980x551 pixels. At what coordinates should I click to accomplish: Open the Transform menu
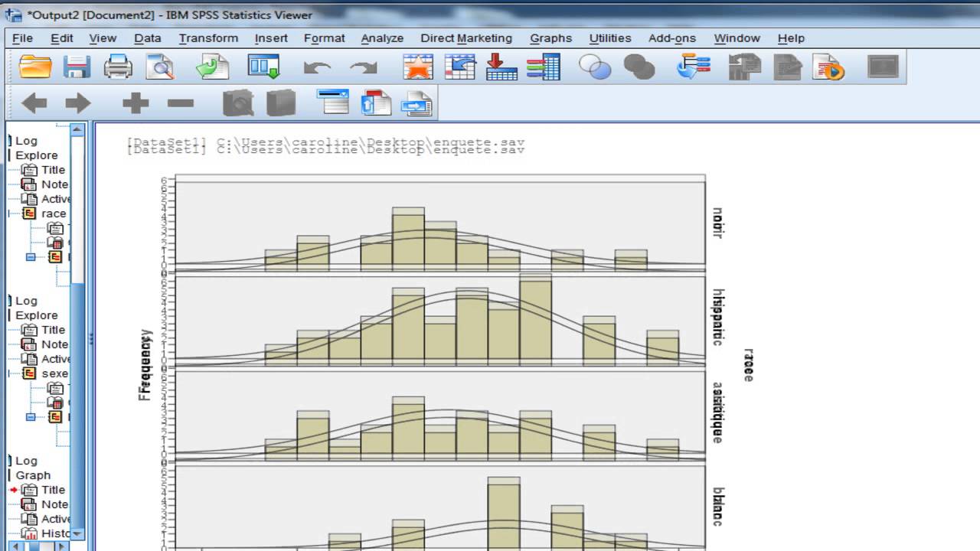point(208,38)
